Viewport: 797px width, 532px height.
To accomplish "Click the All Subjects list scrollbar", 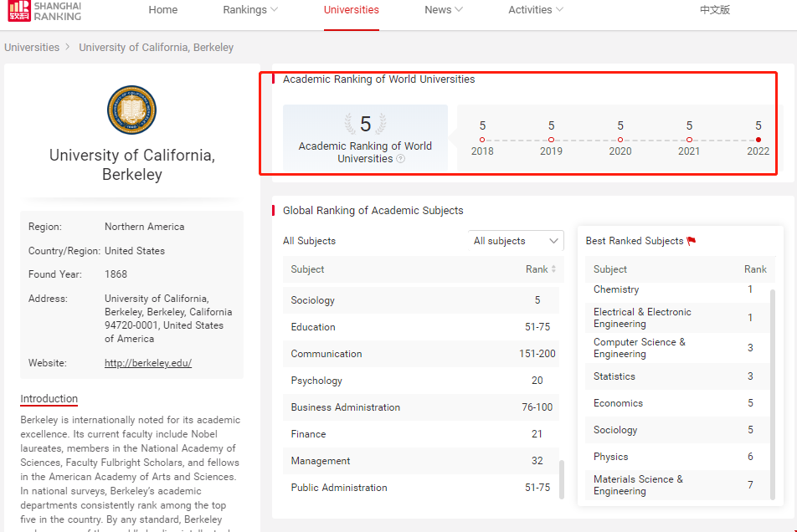I will (562, 478).
